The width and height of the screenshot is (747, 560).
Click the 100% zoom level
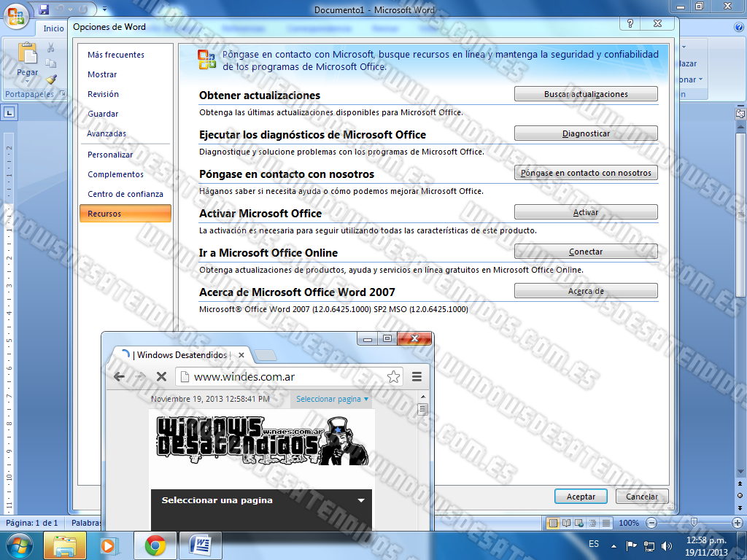click(628, 523)
